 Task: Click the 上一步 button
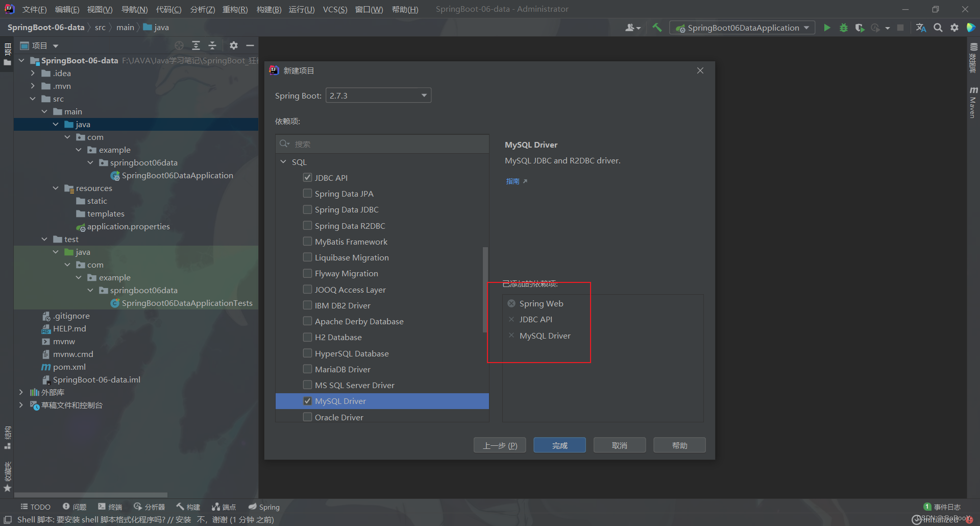coord(500,445)
